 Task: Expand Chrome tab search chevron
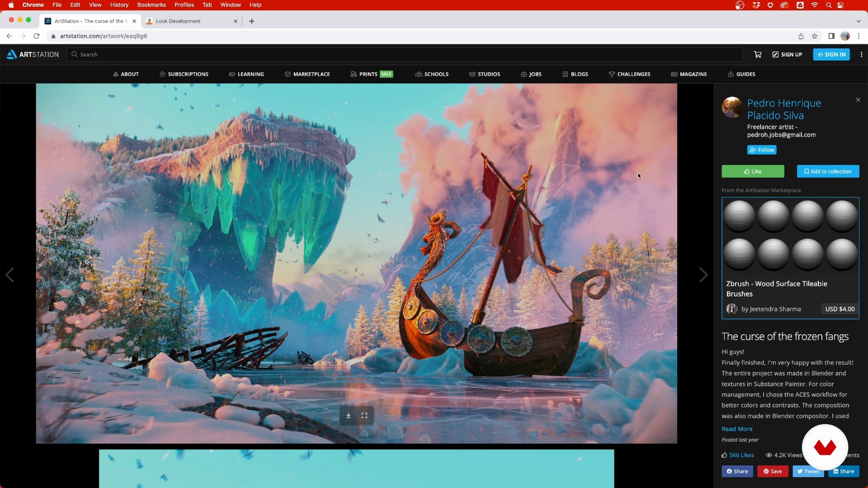[x=859, y=21]
